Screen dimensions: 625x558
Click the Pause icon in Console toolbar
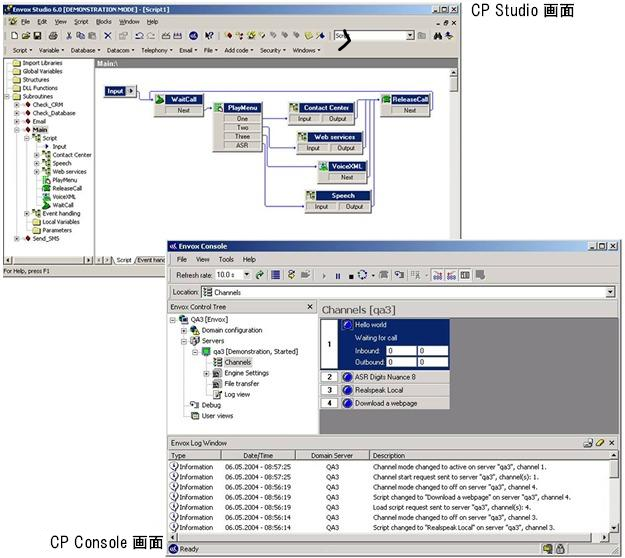[338, 276]
